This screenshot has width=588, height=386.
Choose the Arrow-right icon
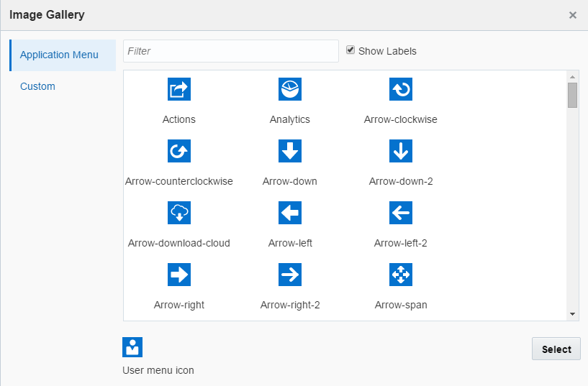point(178,275)
